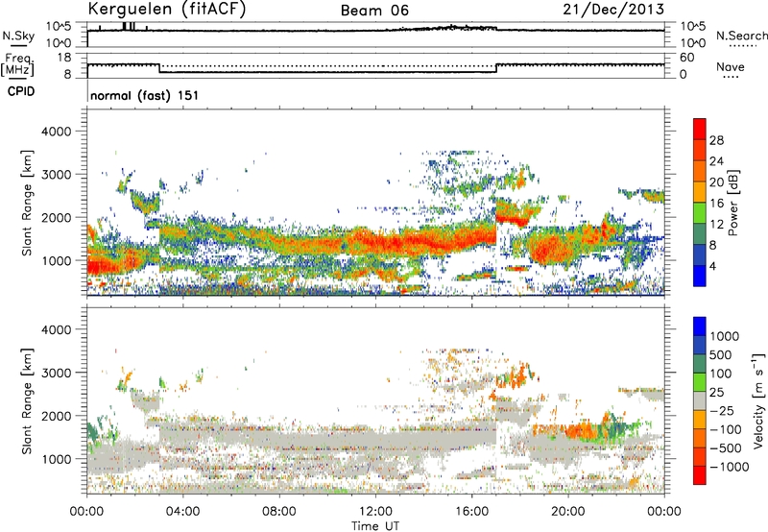Click the "16" power colorbar label

click(x=716, y=204)
